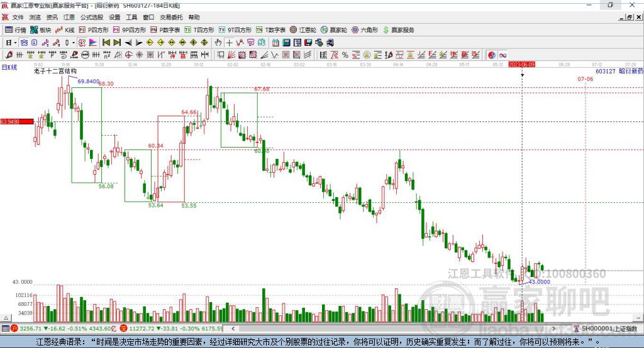Click the black left arrow icon
The width and height of the screenshot is (644, 348).
tap(128, 43)
